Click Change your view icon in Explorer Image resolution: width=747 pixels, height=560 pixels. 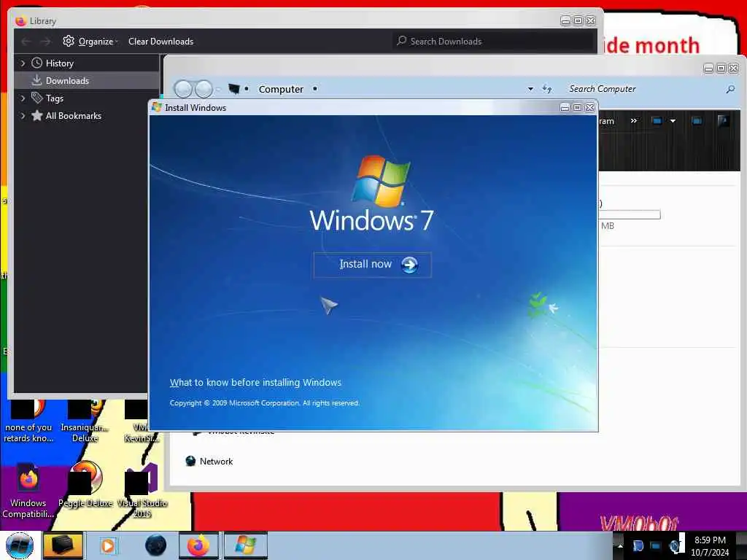[657, 121]
